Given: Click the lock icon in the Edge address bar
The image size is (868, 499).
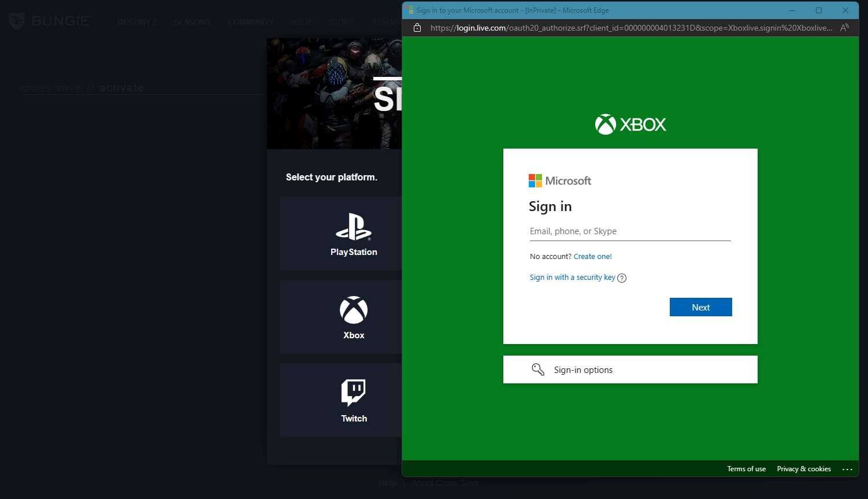Looking at the screenshot, I should [x=417, y=28].
